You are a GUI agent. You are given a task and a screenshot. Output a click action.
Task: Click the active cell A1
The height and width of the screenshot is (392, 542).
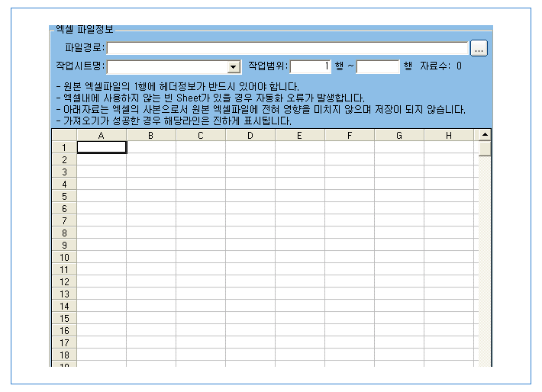[x=102, y=147]
